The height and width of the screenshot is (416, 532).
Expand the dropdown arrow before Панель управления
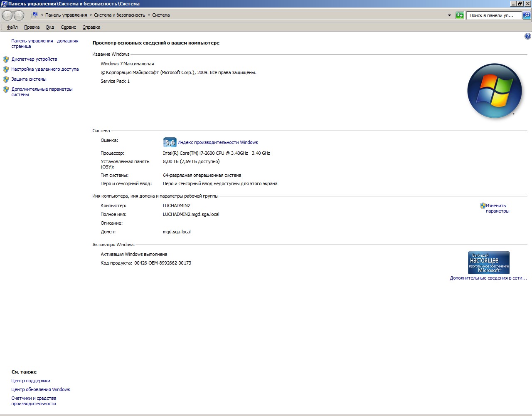point(42,15)
